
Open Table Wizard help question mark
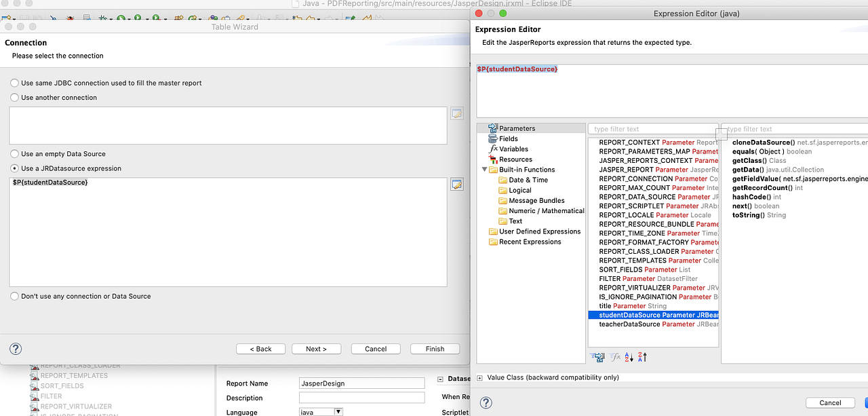click(x=16, y=348)
